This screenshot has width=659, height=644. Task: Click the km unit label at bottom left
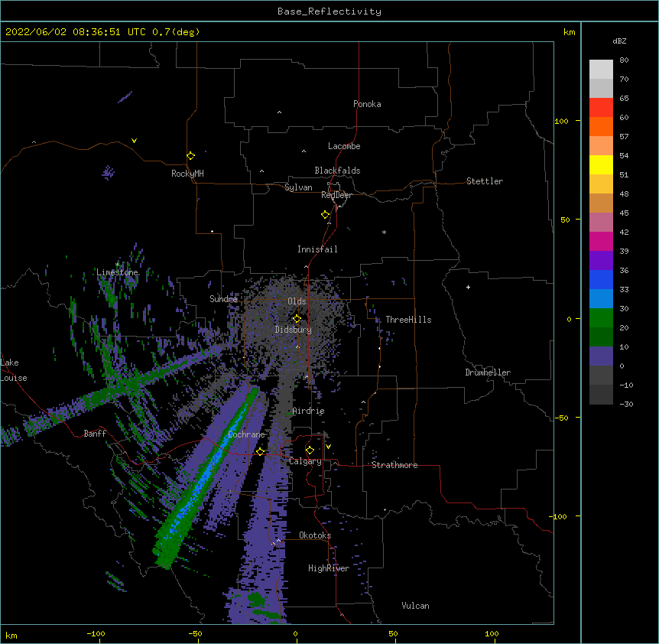[11, 636]
